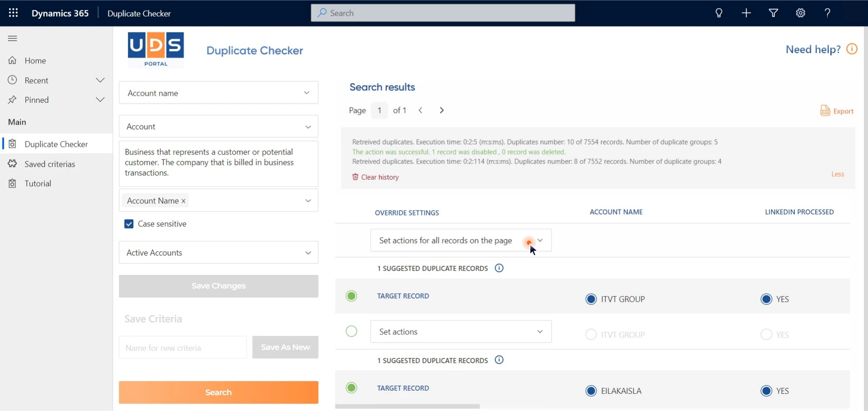Click the Clear history link
The height and width of the screenshot is (411, 868).
pyautogui.click(x=380, y=177)
